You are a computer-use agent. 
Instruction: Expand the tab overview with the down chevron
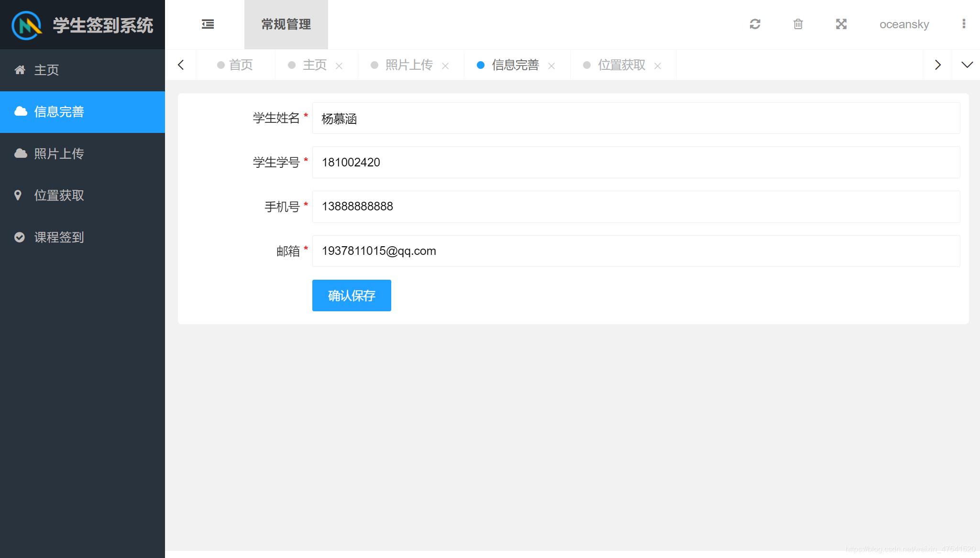coord(967,65)
